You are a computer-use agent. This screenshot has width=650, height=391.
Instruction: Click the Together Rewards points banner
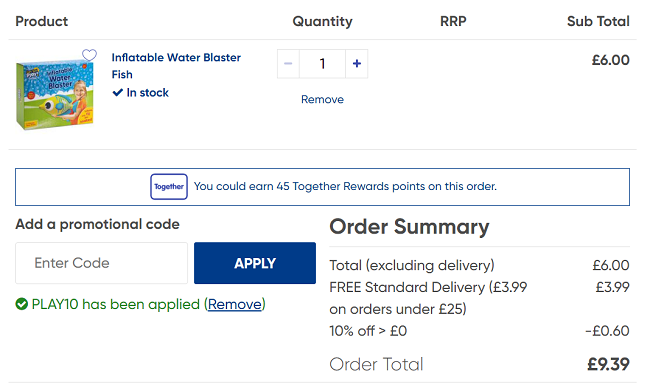323,187
